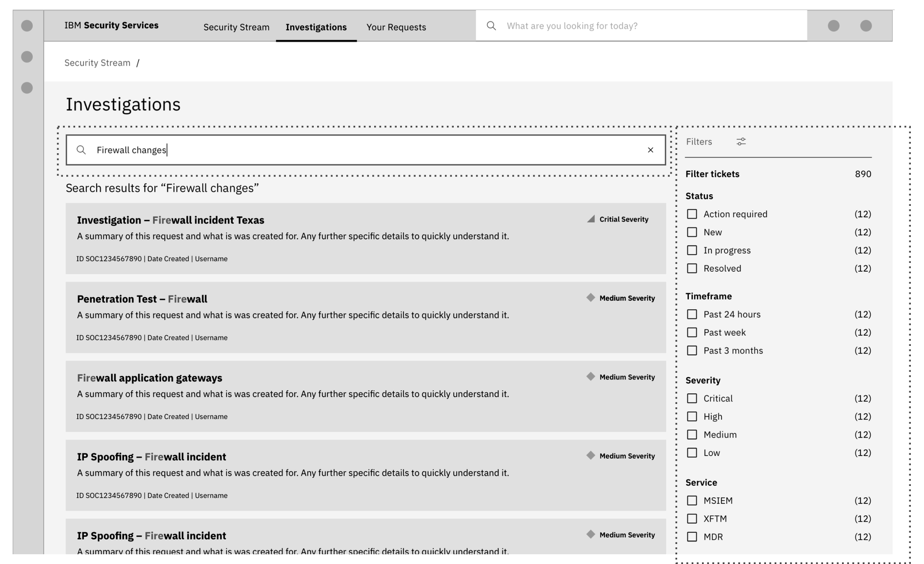924x564 pixels.
Task: Click the magnifier icon in the header search
Action: (x=491, y=26)
